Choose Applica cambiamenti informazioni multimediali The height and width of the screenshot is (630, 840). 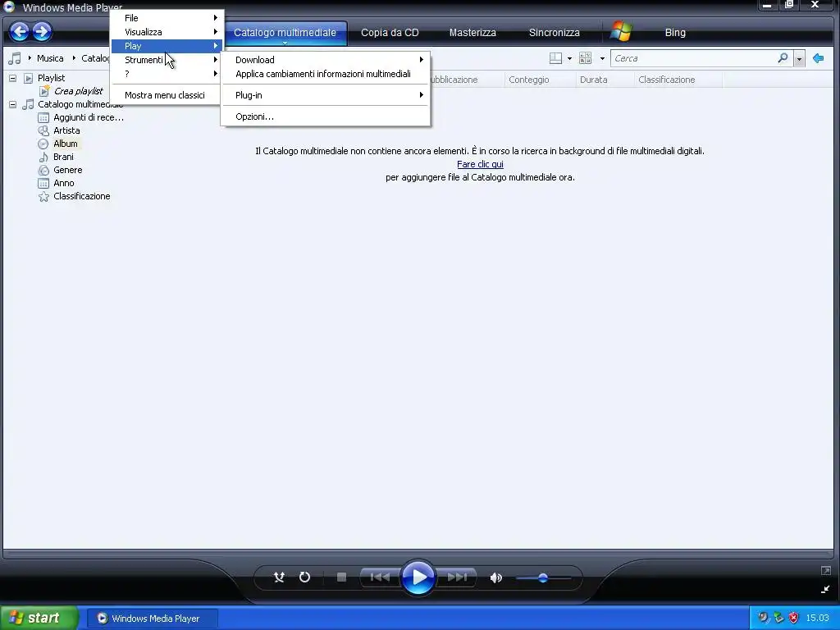tap(325, 74)
